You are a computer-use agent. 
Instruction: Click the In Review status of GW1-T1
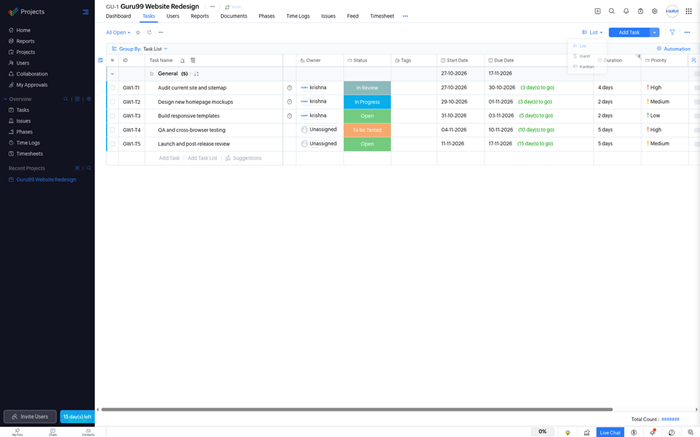(367, 88)
